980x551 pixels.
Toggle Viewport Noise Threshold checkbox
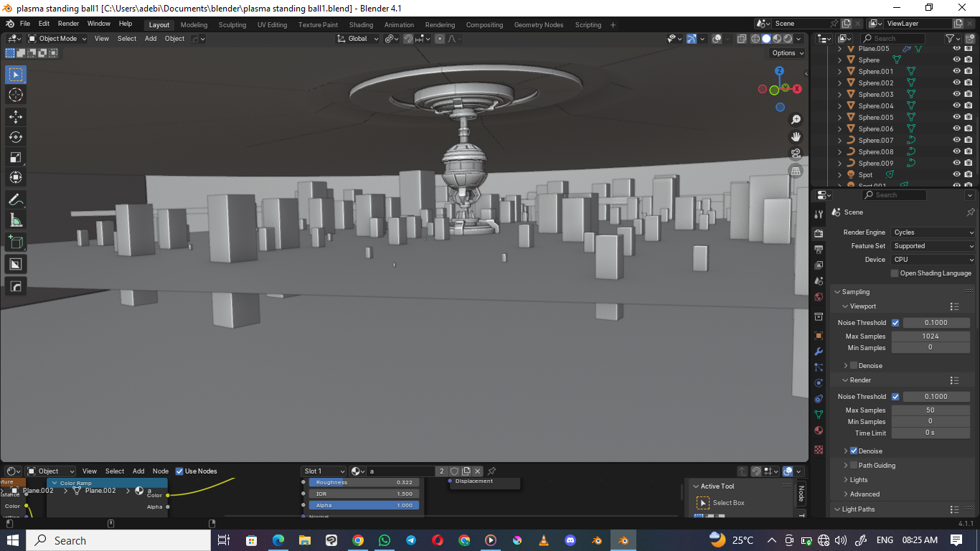pyautogui.click(x=895, y=323)
